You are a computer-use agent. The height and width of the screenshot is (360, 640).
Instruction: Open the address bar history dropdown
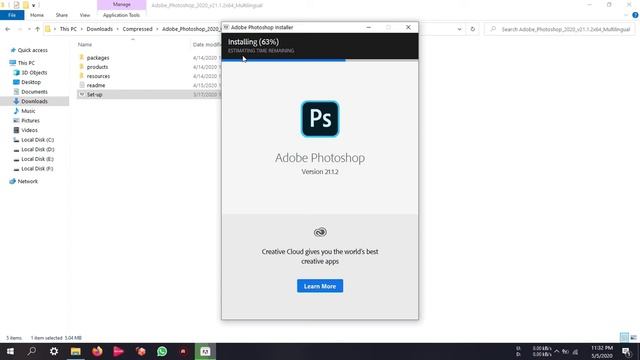(460, 29)
